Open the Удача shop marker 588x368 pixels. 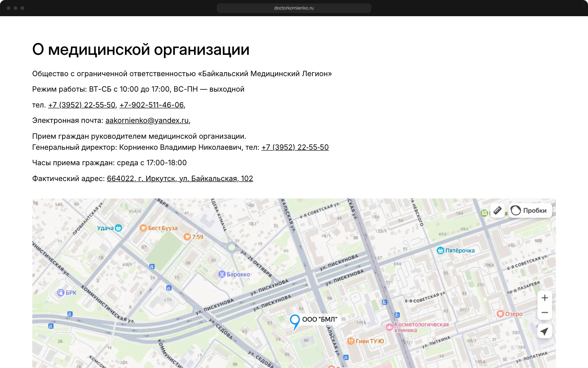pyautogui.click(x=109, y=228)
